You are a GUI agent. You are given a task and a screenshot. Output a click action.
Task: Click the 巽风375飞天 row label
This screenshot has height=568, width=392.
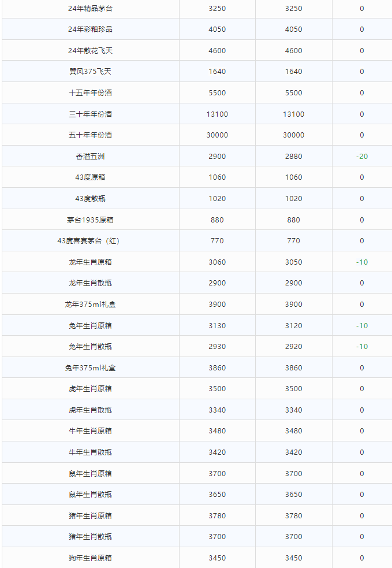(90, 72)
